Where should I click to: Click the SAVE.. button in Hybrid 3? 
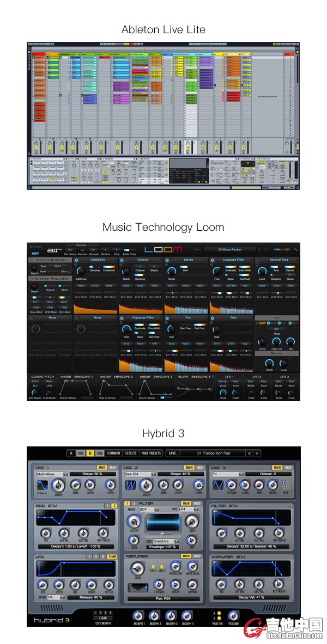pos(173,453)
